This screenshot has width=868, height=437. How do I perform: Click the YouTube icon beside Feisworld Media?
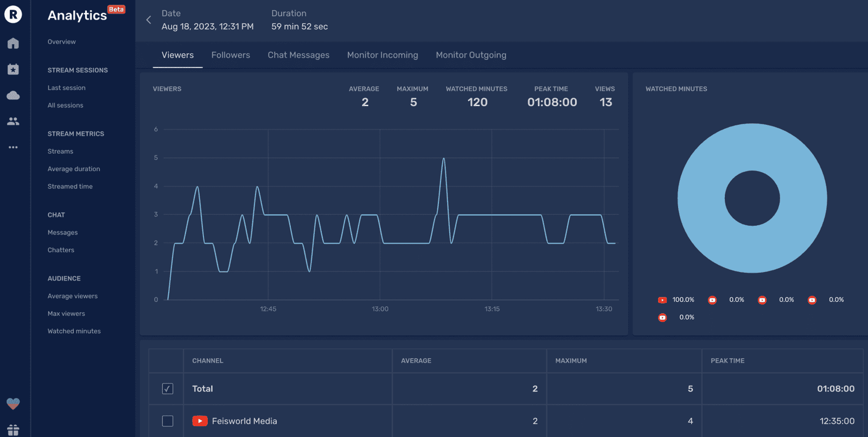(x=200, y=421)
